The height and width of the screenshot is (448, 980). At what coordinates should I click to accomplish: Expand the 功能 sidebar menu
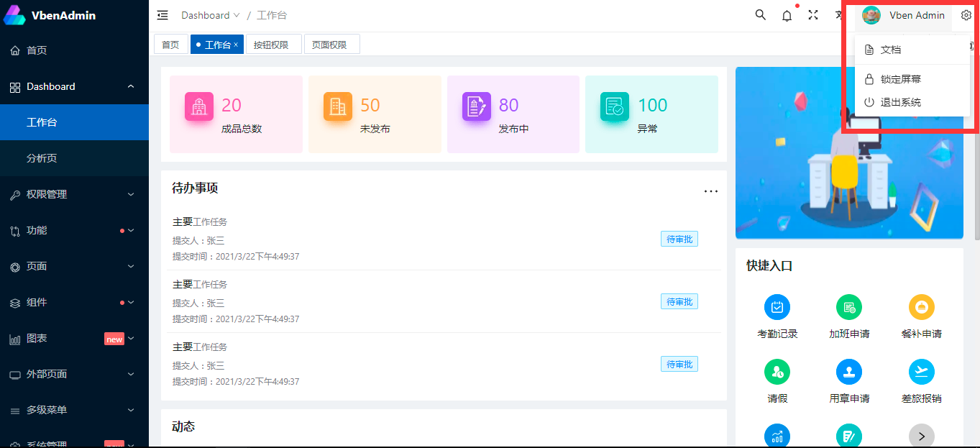131,230
